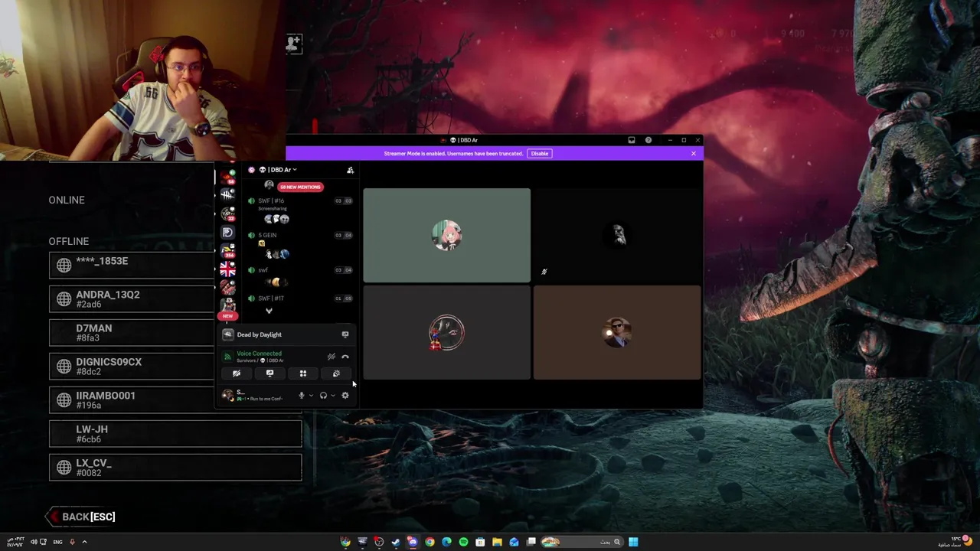
Task: Open volume control in system tray
Action: tap(33, 542)
